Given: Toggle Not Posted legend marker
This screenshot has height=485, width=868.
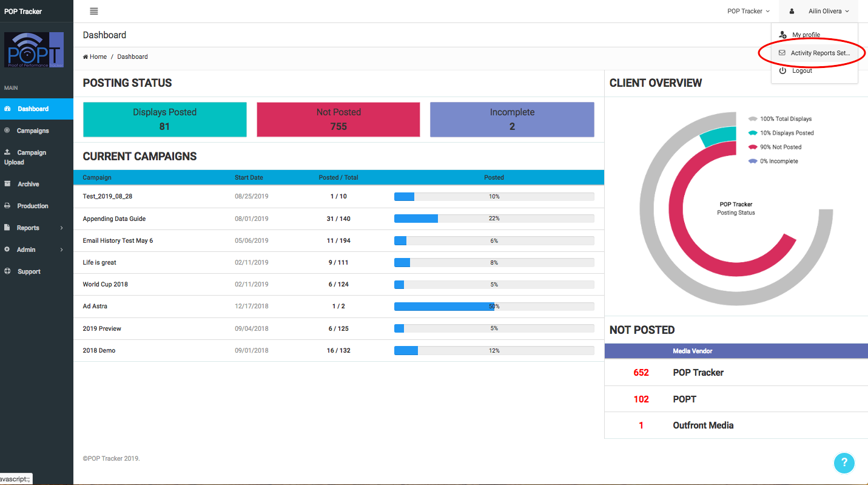Looking at the screenshot, I should click(x=753, y=147).
